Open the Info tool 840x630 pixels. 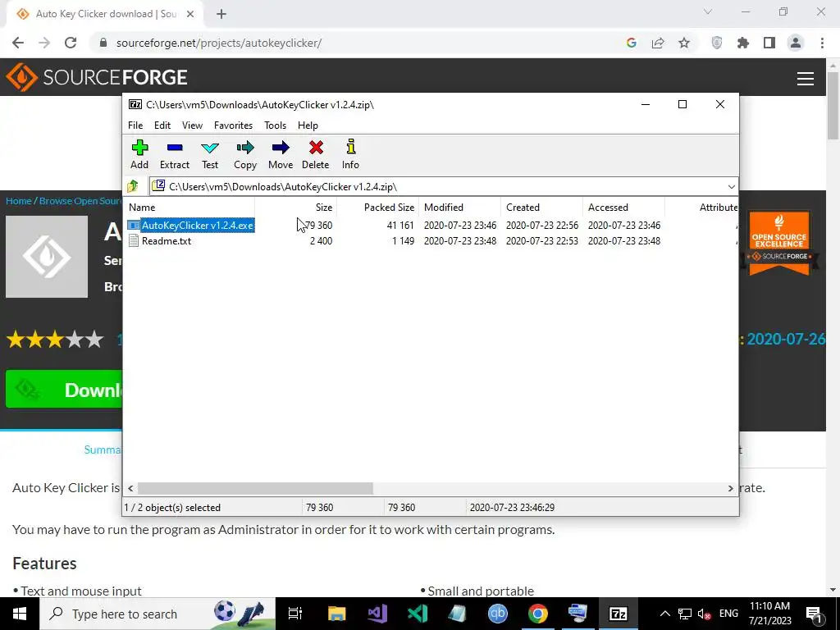coord(351,154)
